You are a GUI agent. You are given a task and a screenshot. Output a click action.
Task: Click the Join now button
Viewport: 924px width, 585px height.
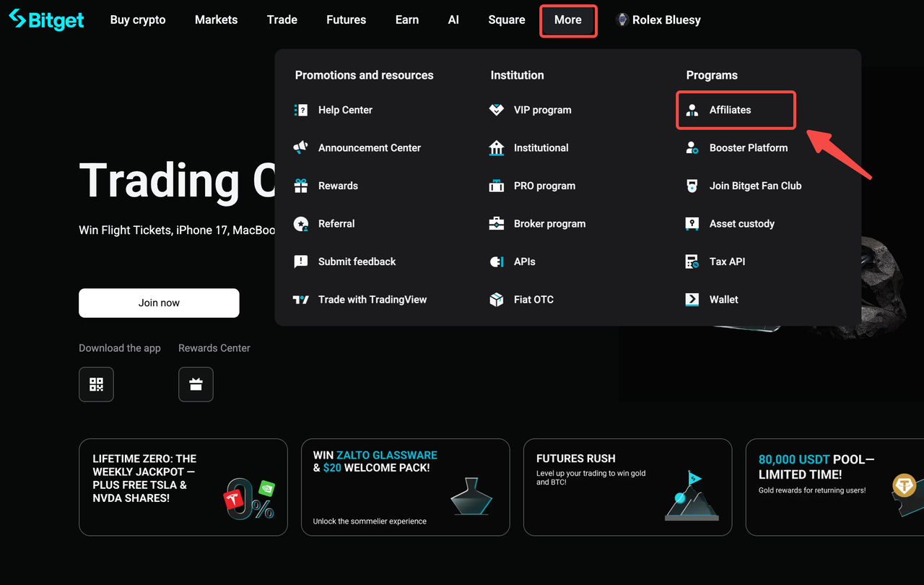coord(159,303)
